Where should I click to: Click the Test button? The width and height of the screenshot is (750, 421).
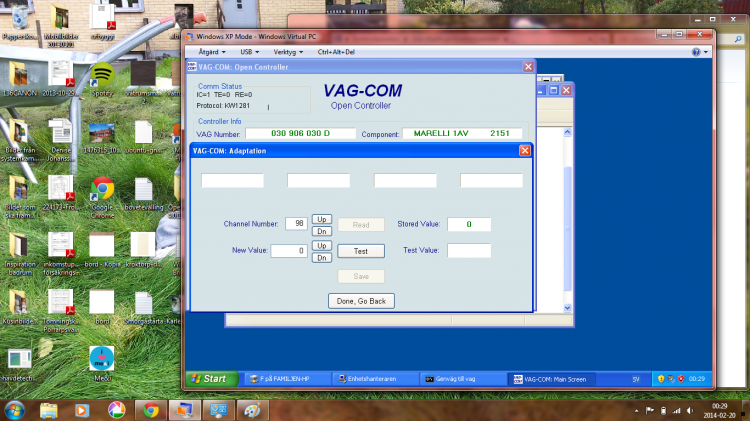361,251
